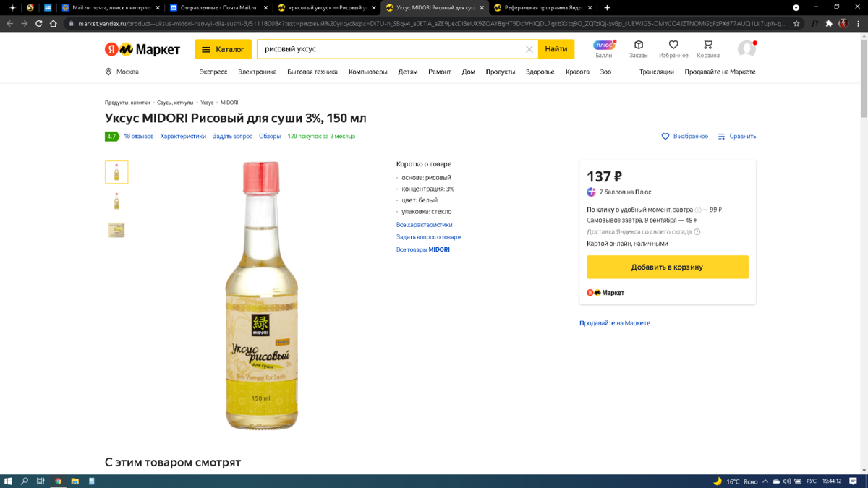Open Компьютеры category
This screenshot has width=868, height=488.
(x=367, y=72)
